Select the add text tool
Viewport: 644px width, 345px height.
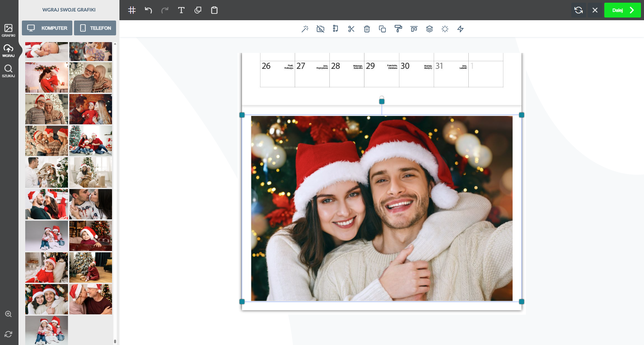(x=181, y=10)
